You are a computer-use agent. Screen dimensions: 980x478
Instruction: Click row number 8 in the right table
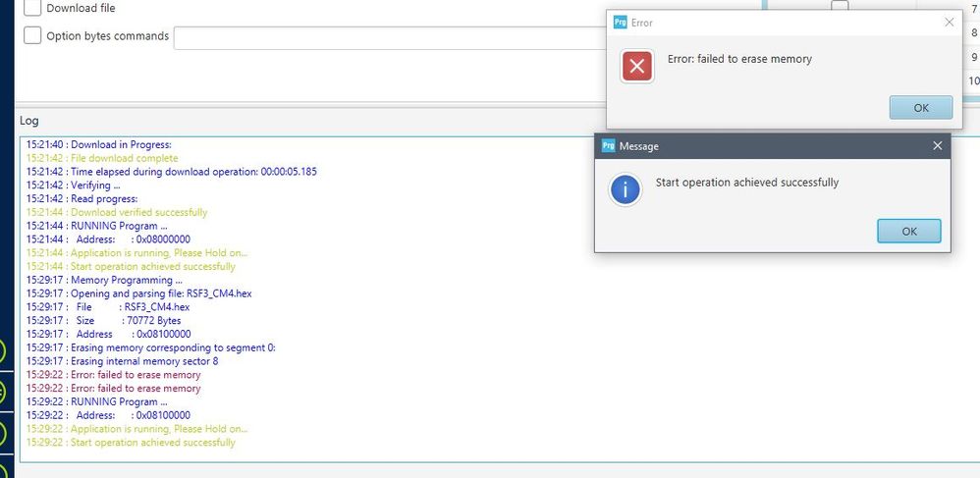(974, 33)
